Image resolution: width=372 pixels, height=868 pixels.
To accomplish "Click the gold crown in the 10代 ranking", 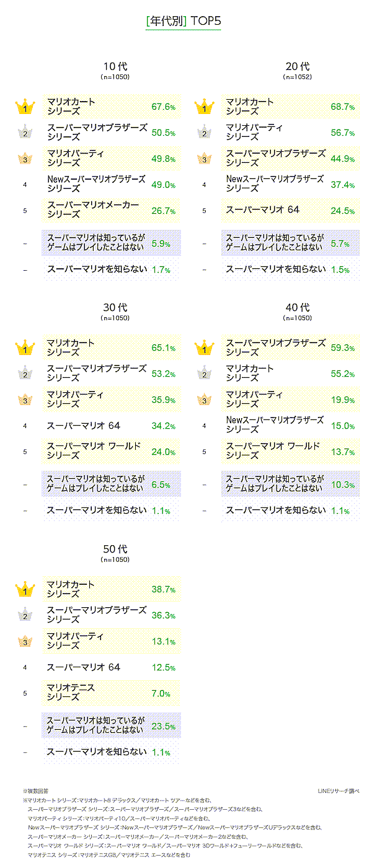I will click(25, 107).
